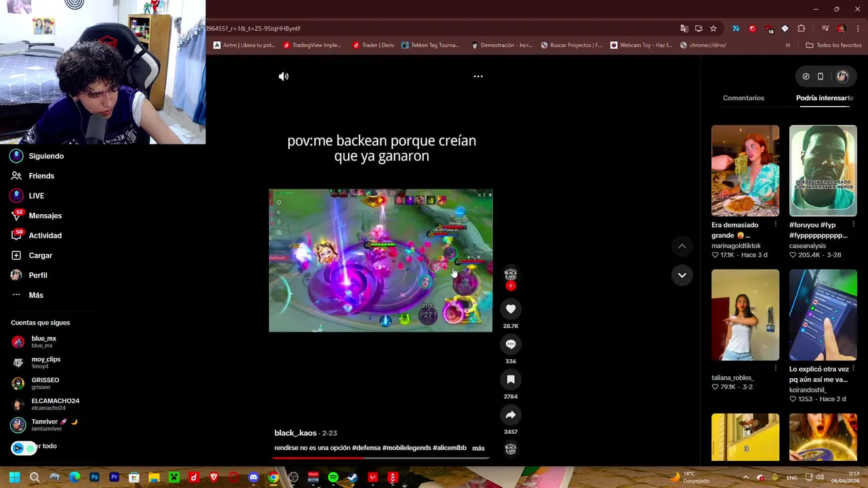Open the TikTok coins icon in top pill
868x488 pixels.
tap(806, 77)
